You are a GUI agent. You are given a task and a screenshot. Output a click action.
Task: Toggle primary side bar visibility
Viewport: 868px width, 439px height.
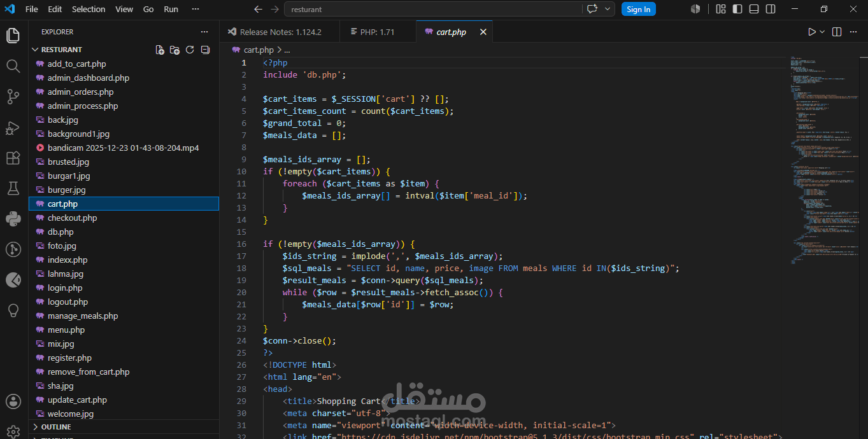click(x=737, y=9)
